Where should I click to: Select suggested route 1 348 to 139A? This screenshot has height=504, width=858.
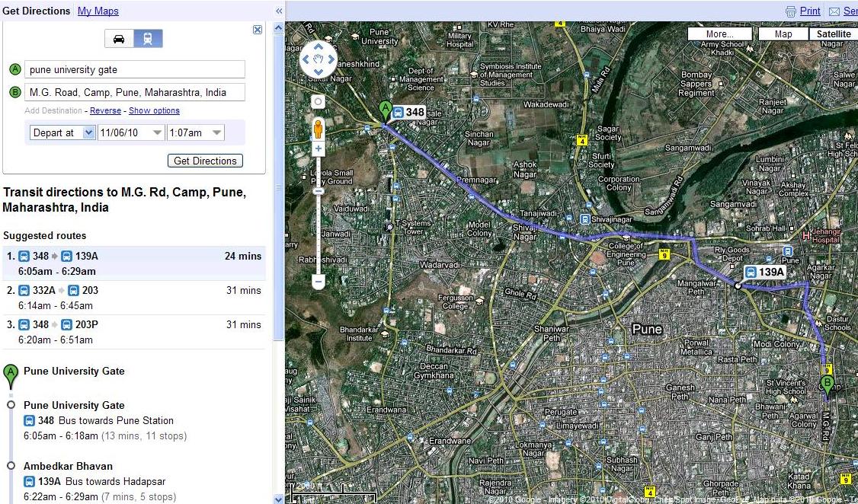[x=134, y=263]
